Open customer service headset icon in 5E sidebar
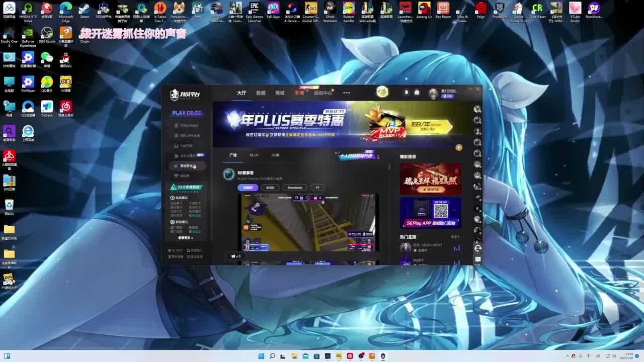644x362 pixels. 477,248
